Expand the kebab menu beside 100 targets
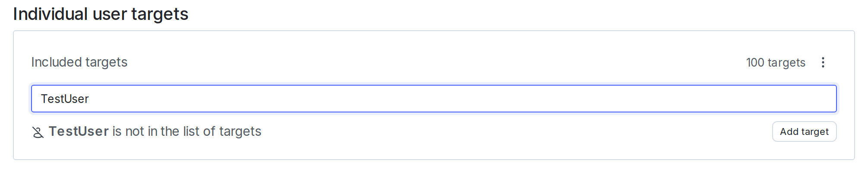Viewport: 868px width, 173px height. (823, 62)
